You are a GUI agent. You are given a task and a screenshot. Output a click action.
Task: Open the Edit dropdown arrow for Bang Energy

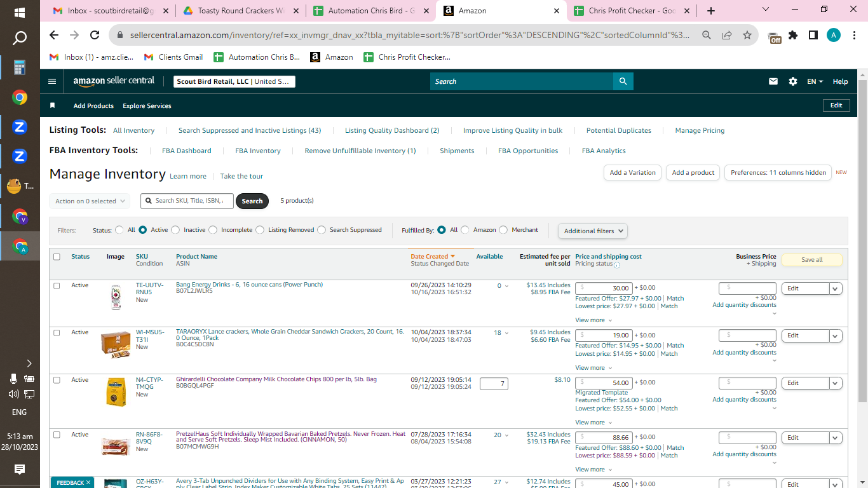point(836,288)
